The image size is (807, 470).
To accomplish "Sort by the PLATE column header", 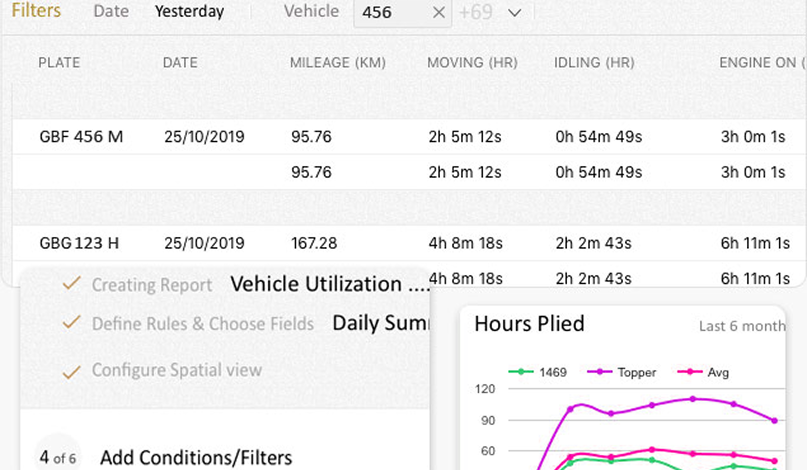I will tap(59, 63).
